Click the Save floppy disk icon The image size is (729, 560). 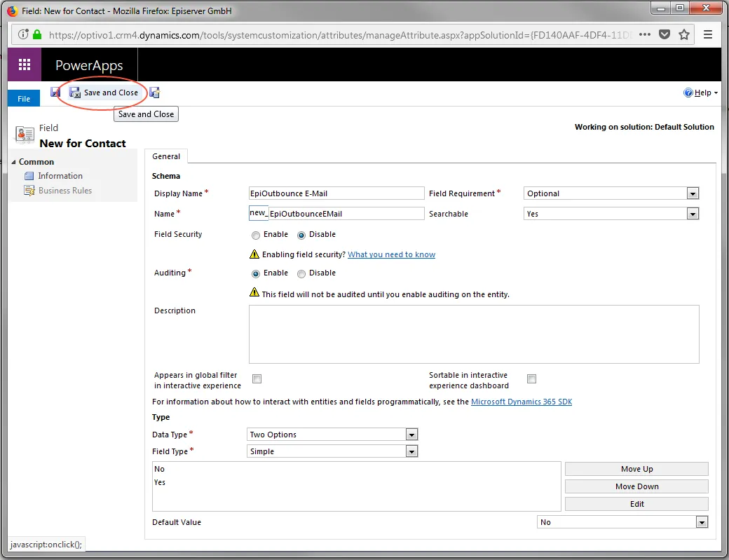[55, 93]
